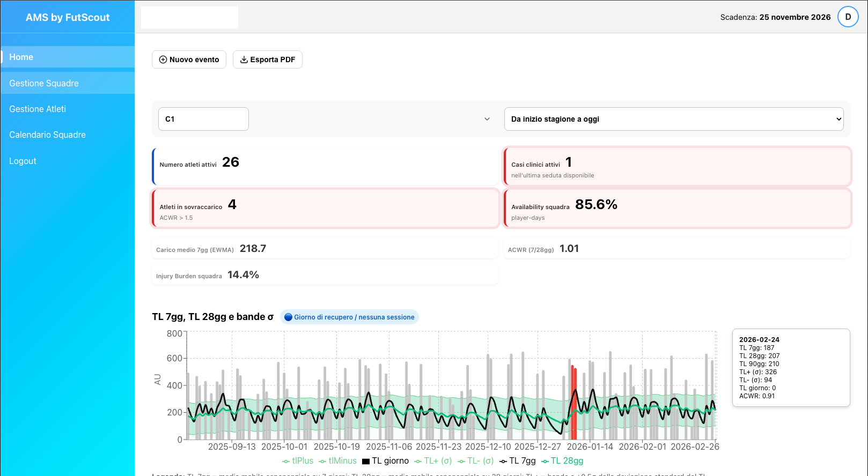Open the Casi clinici attivi card
Viewport: 868px width, 476px height.
pos(677,167)
